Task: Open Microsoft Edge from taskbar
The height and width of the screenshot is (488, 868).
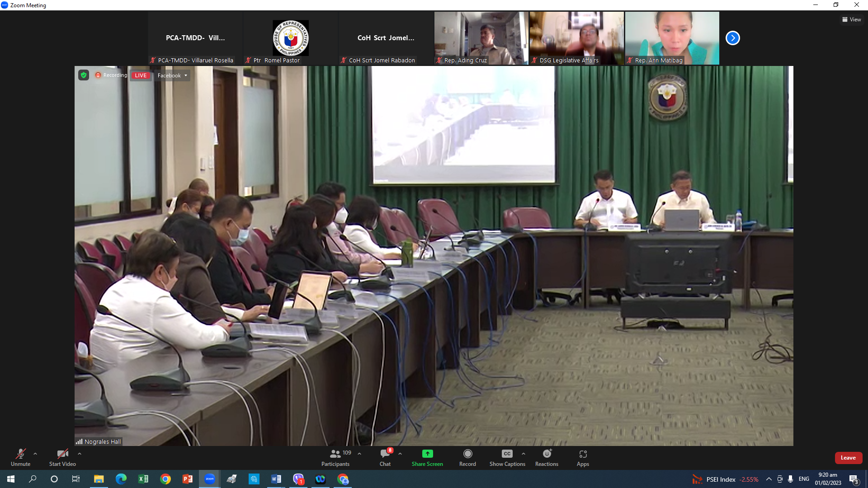Action: 121,479
